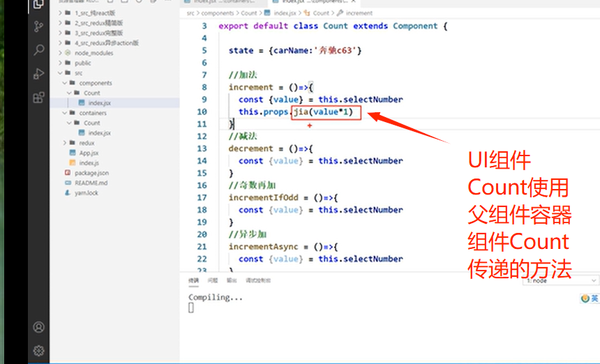This screenshot has width=600, height=364.
Task: Click Component at end of line 3
Action: [415, 26]
